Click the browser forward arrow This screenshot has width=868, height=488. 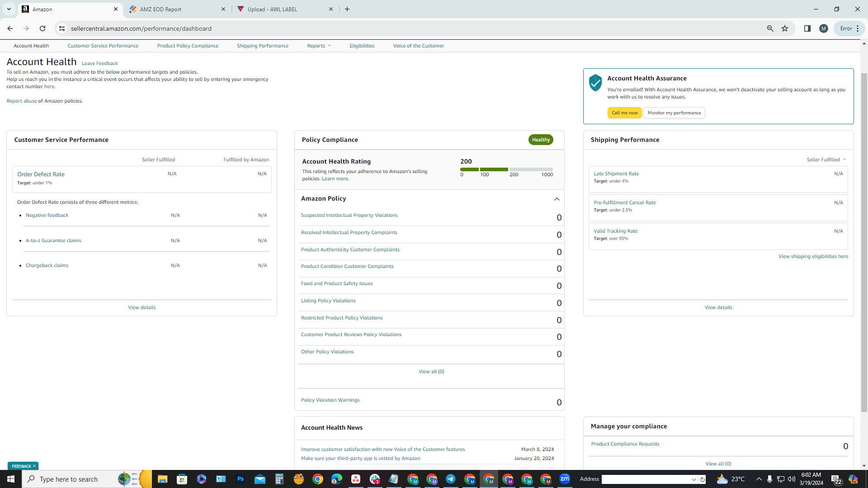[x=26, y=28]
